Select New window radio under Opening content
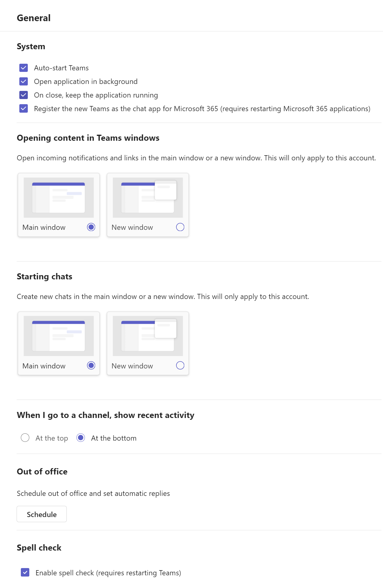The height and width of the screenshot is (588, 383). coord(180,227)
